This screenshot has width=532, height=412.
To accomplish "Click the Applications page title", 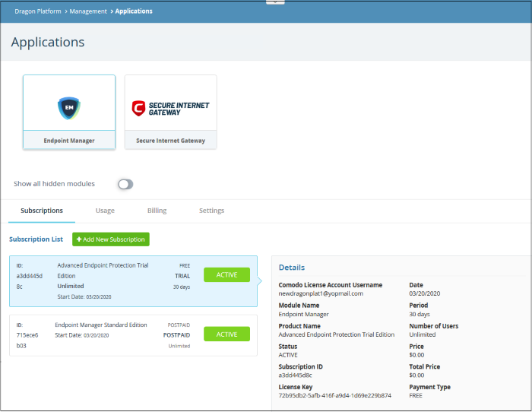I will 47,42.
